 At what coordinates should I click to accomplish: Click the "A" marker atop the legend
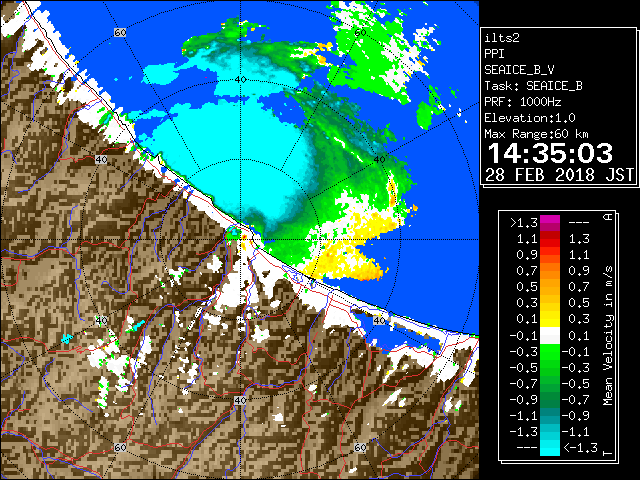[608, 217]
